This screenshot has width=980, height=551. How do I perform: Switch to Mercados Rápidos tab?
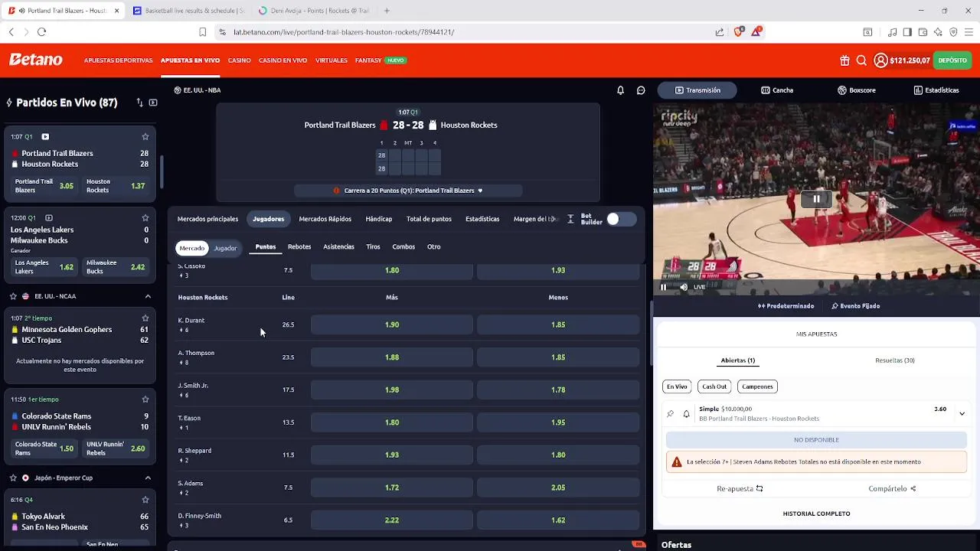coord(325,219)
